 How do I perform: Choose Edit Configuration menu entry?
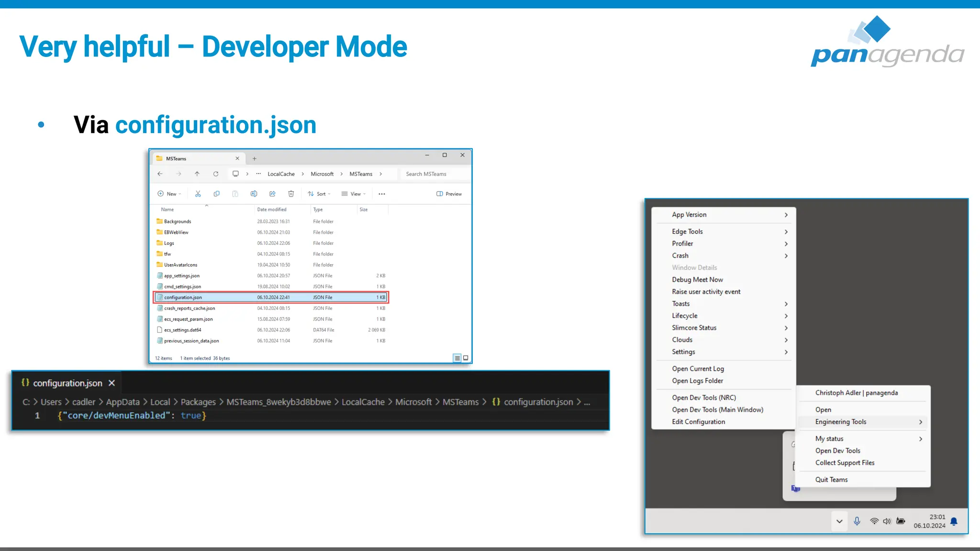(x=724, y=422)
